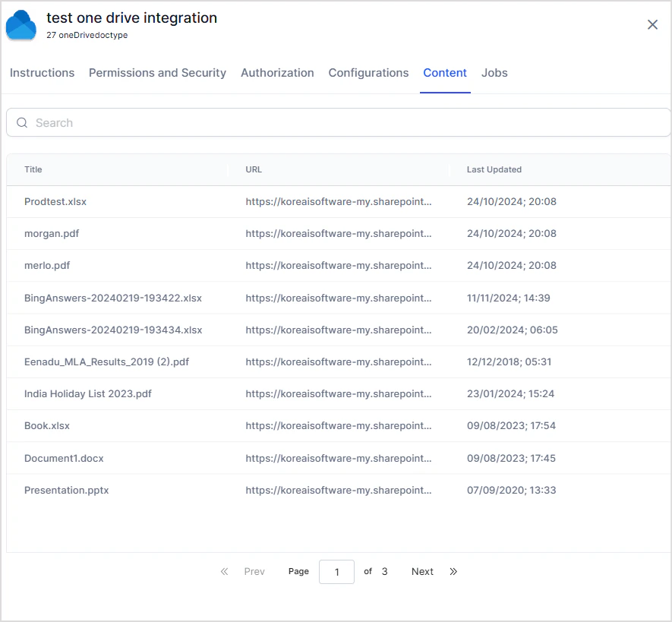This screenshot has width=672, height=622.
Task: Open the sharepoint URL for Presentation.pptx
Action: click(339, 490)
